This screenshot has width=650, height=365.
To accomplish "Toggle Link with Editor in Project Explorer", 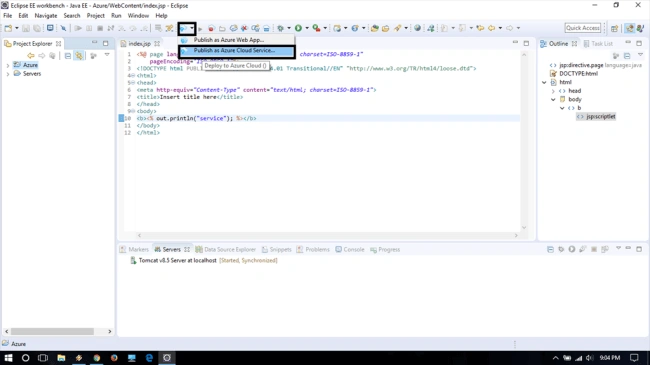I will [79, 56].
